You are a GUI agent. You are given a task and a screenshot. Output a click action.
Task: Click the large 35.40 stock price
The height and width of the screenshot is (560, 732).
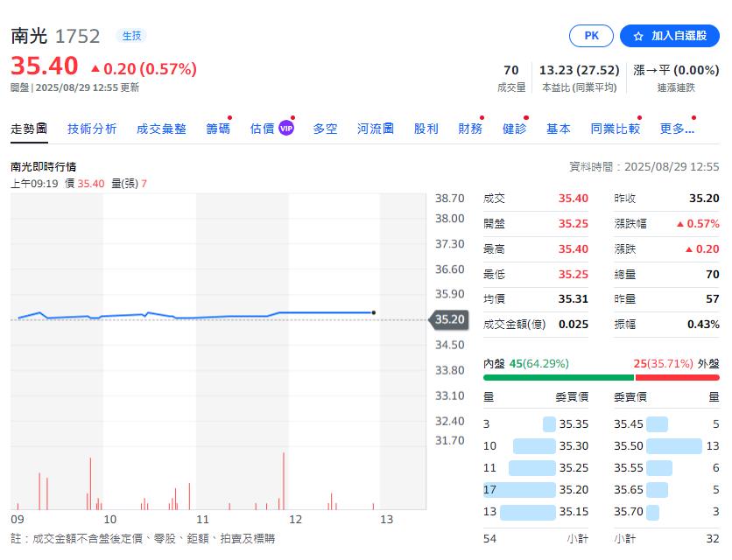[45, 66]
